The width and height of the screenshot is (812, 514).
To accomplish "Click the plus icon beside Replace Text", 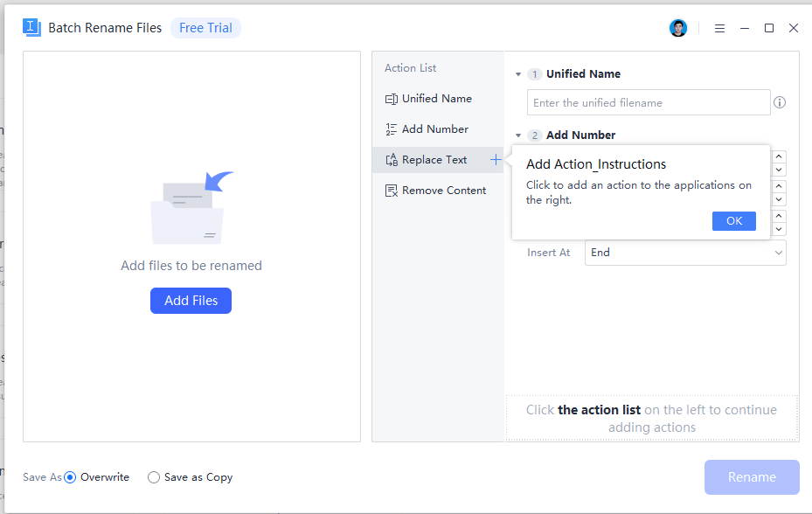I will point(495,159).
